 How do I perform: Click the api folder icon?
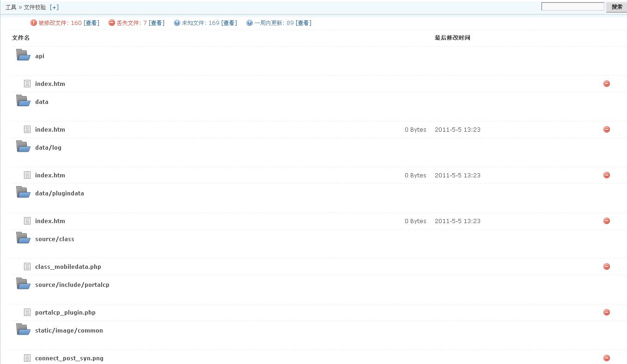(24, 55)
